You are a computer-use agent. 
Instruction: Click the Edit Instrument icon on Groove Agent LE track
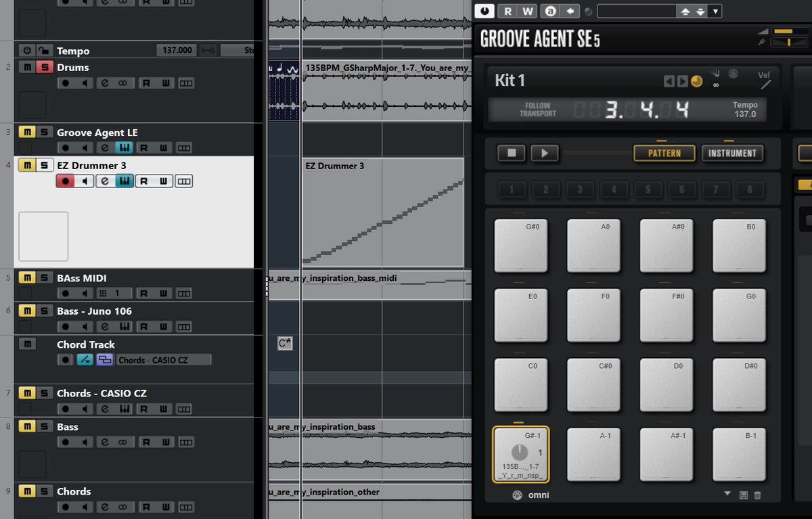click(x=125, y=148)
